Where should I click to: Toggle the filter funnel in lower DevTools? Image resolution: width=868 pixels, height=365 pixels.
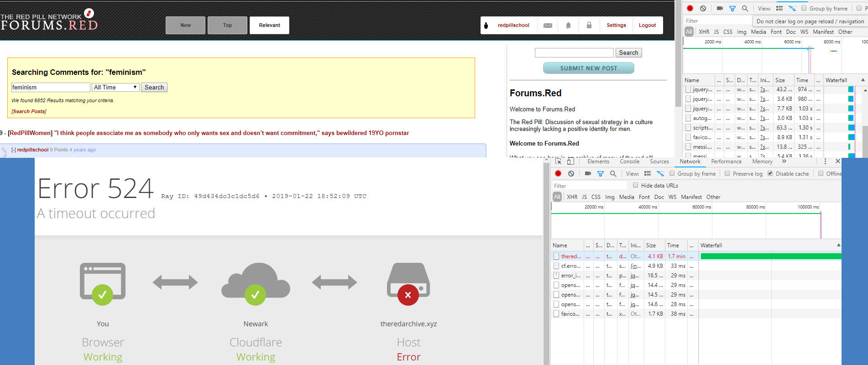(x=601, y=173)
